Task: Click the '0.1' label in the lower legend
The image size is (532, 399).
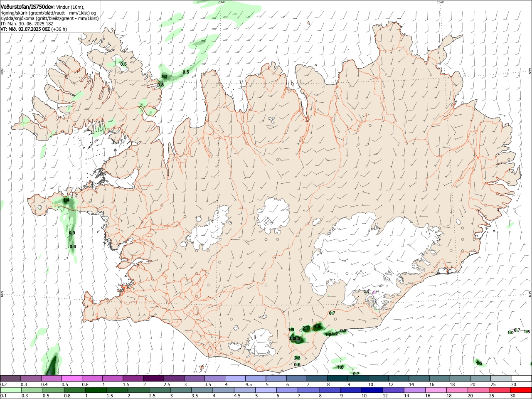Action: (4, 396)
